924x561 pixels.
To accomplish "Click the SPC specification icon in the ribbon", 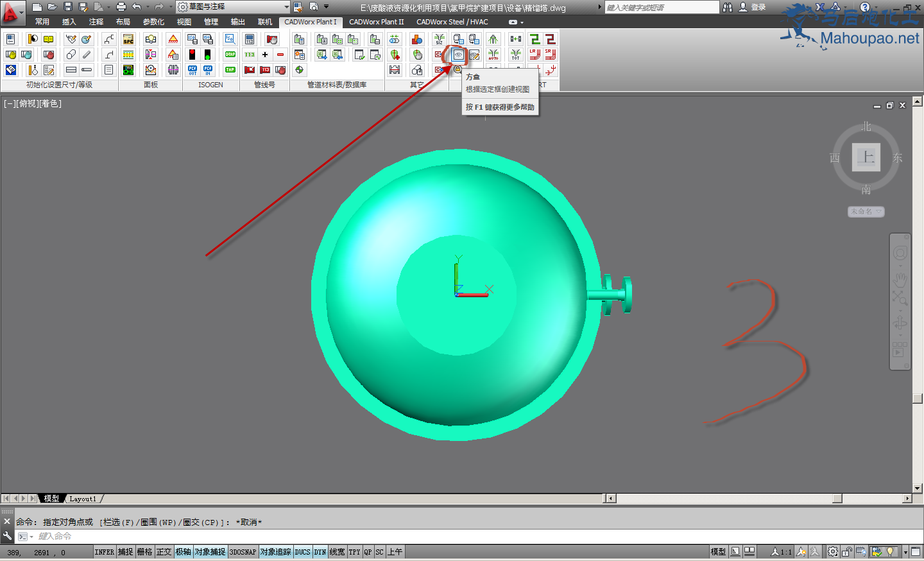I will [x=128, y=39].
